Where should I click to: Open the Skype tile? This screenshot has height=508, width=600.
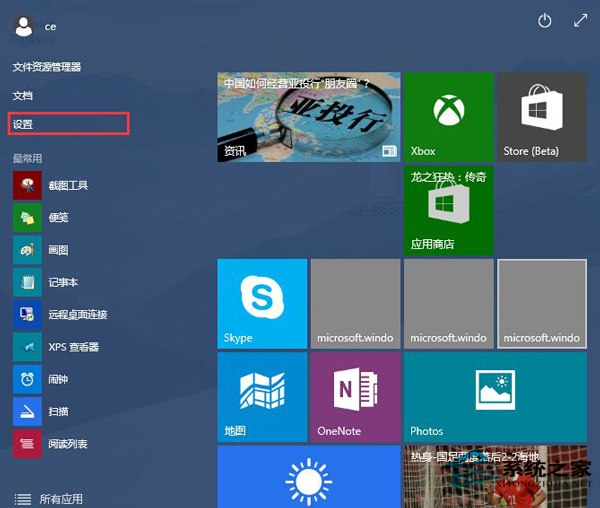point(262,304)
